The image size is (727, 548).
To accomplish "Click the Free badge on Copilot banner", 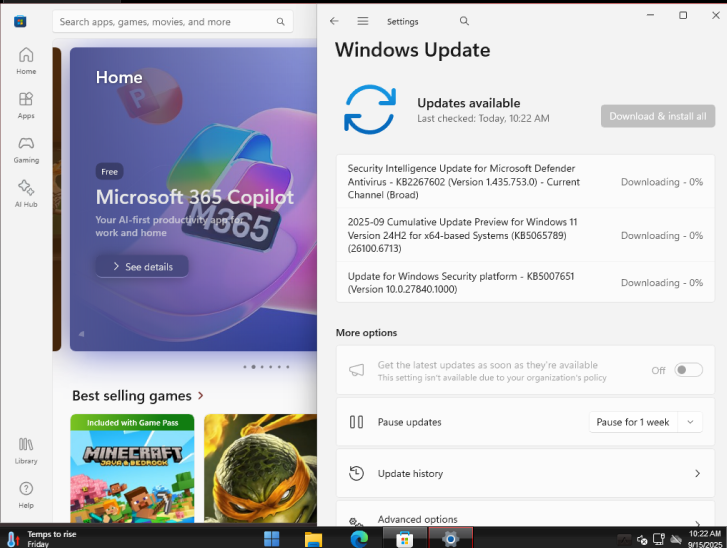I will click(x=109, y=172).
